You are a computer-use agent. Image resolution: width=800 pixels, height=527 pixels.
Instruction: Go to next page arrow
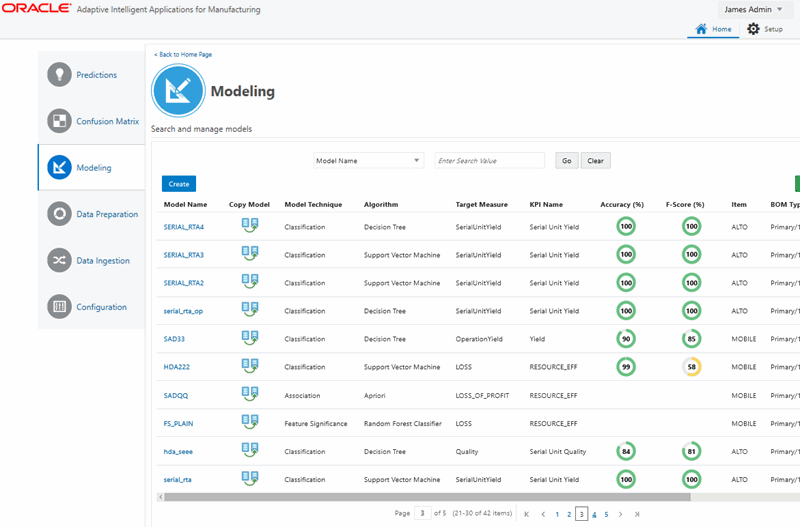click(x=620, y=514)
